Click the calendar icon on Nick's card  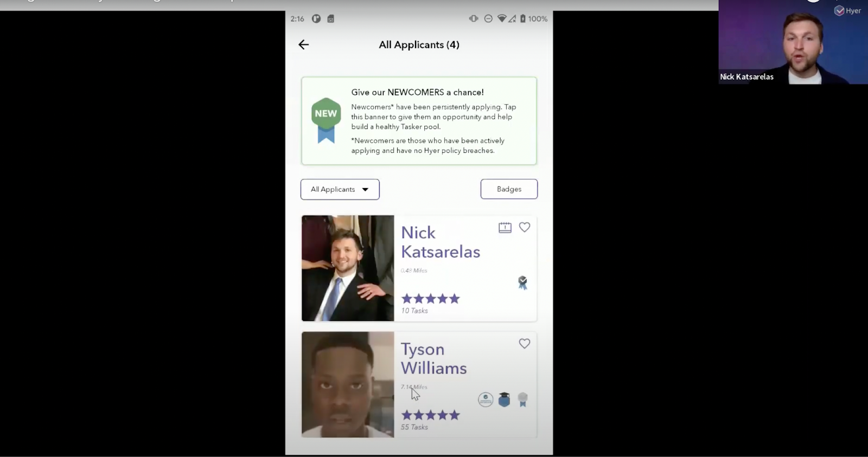point(505,228)
